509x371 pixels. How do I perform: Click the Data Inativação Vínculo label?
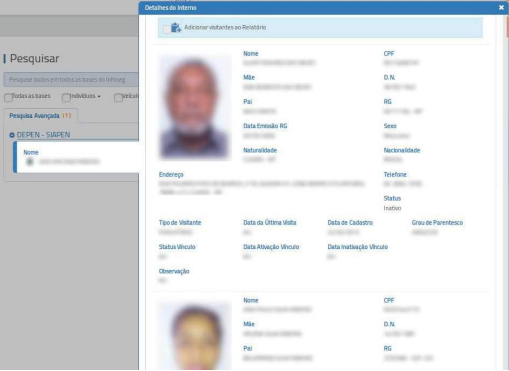[358, 247]
